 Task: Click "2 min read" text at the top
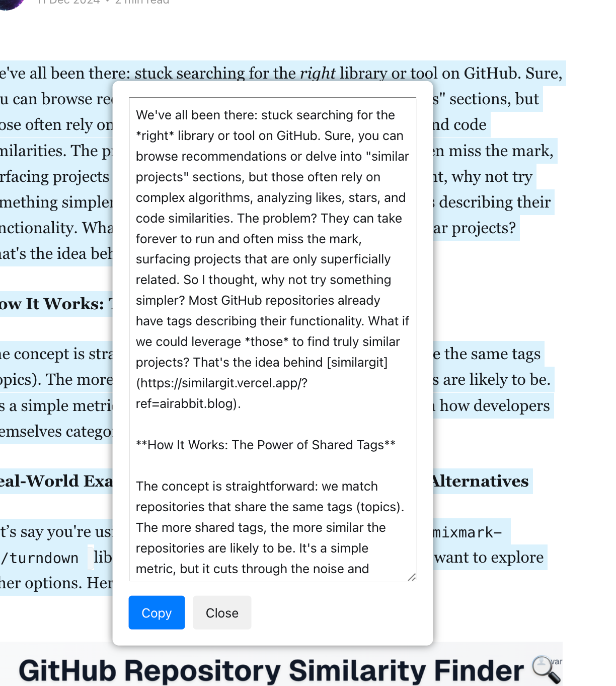142,2
